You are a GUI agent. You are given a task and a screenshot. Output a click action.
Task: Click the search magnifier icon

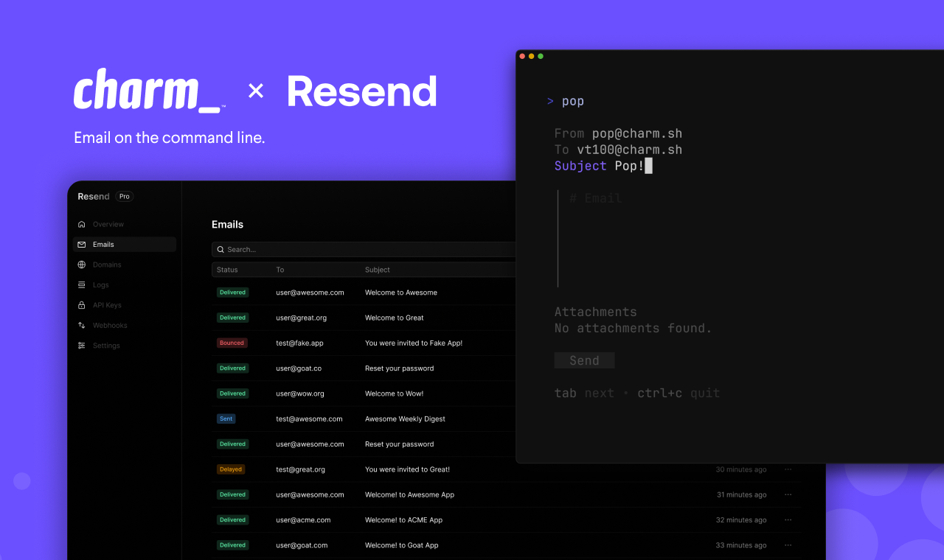[221, 250]
